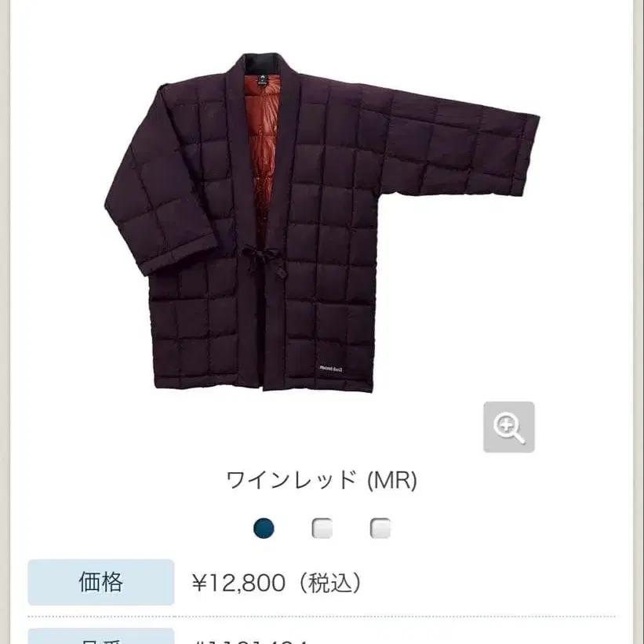
Task: Click the partially visible product number text
Action: [x=250, y=641]
